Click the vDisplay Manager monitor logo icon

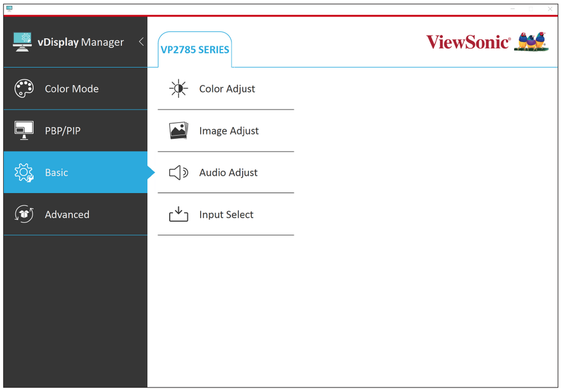tap(22, 42)
